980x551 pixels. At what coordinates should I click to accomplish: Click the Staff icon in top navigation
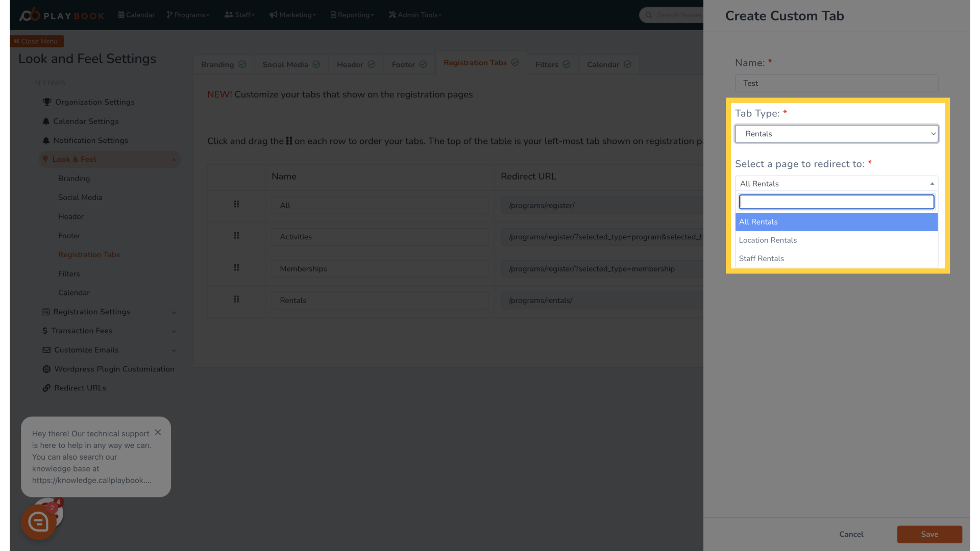229,15
